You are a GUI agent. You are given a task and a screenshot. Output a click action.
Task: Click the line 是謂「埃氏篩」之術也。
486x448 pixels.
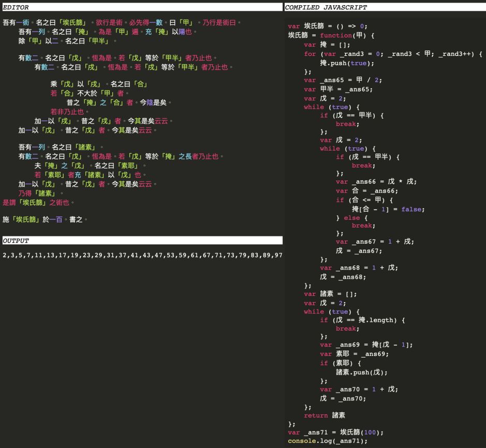coord(39,202)
